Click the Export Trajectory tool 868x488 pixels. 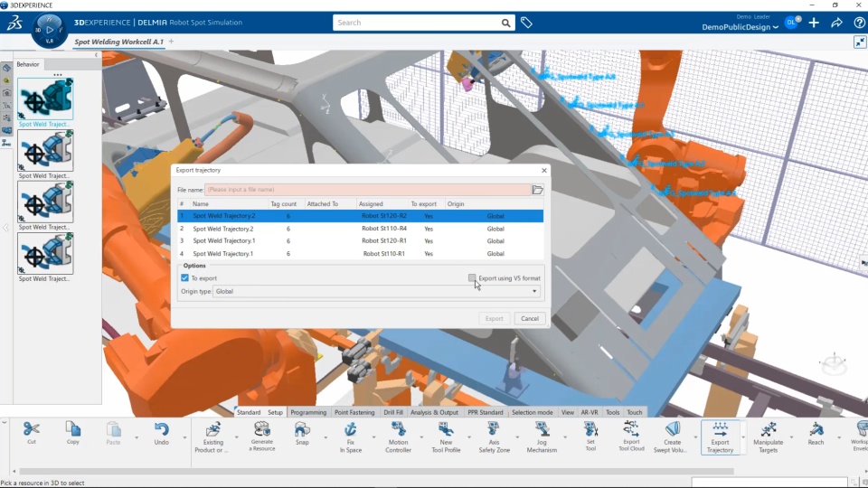(720, 437)
